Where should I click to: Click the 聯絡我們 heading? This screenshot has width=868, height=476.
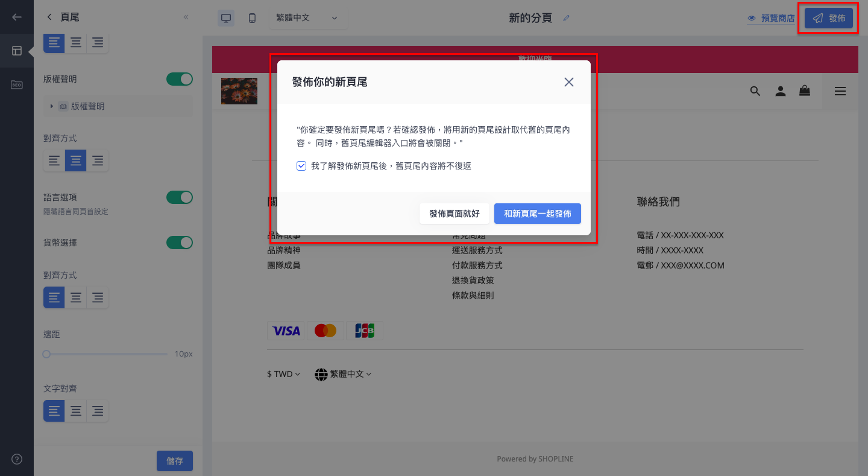pyautogui.click(x=658, y=202)
